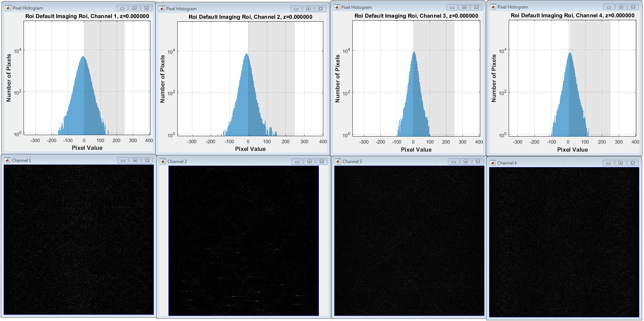Close the Channel 2 image window
This screenshot has width=644, height=321.
pyautogui.click(x=321, y=162)
